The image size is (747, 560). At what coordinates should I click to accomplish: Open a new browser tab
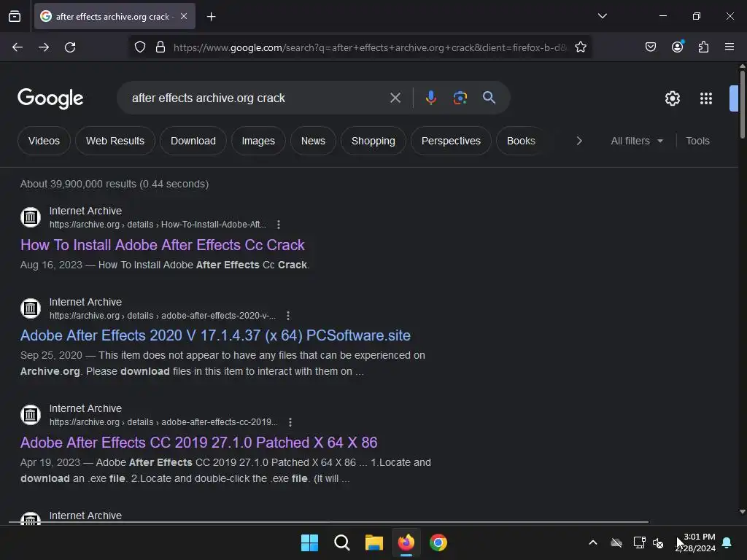(211, 17)
